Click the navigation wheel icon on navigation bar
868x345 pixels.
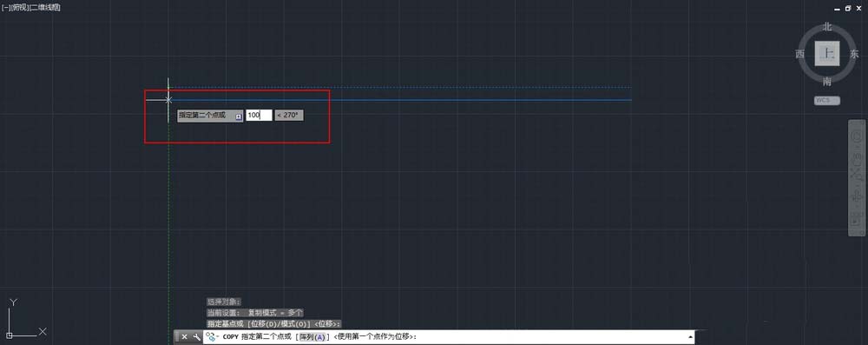pyautogui.click(x=857, y=136)
